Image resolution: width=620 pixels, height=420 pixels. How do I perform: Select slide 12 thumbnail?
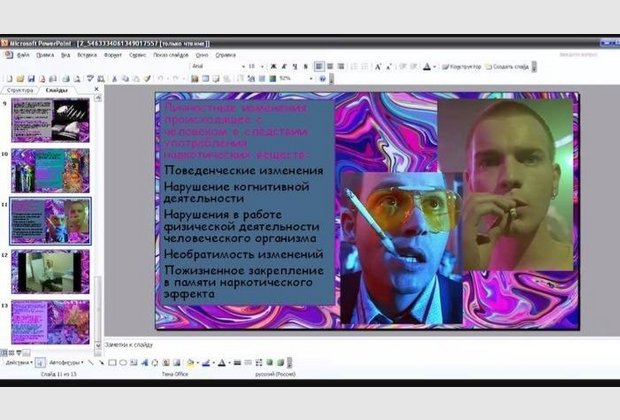click(x=50, y=270)
